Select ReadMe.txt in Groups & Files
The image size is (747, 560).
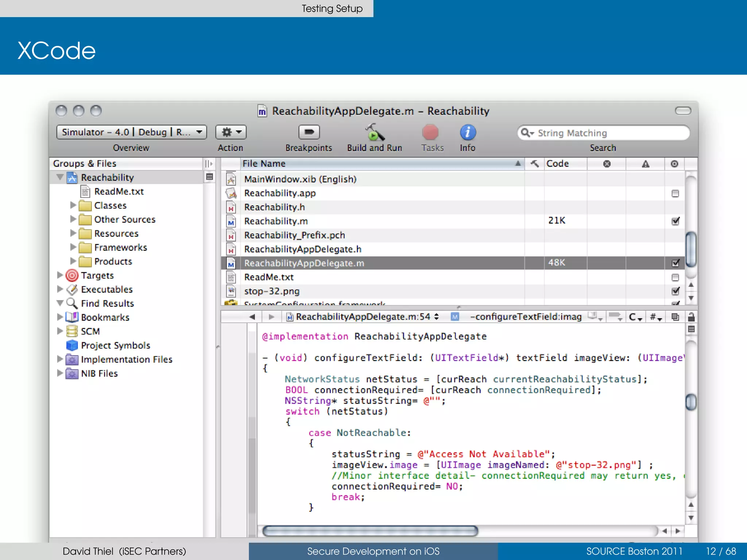click(x=119, y=191)
